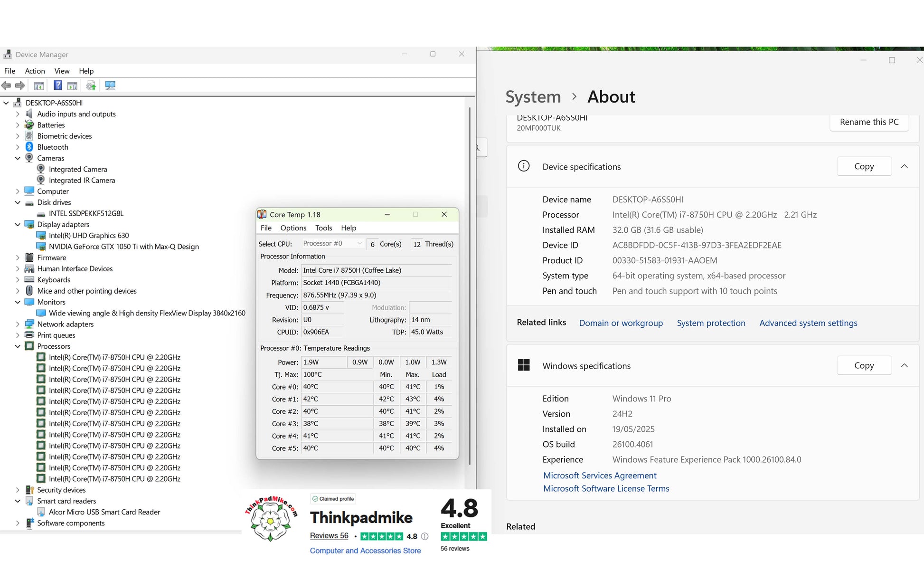Click System in the Settings breadcrumb
Viewport: 924px width, 581px height.
point(533,97)
